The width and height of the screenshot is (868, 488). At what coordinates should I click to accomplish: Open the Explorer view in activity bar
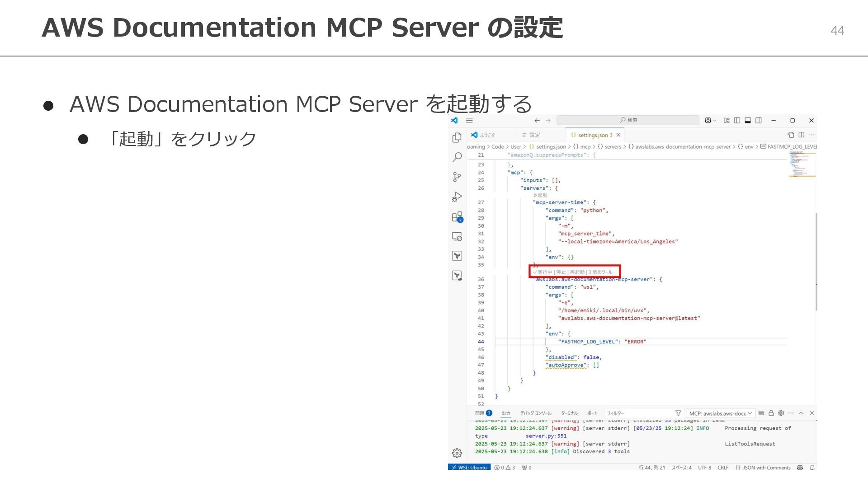[x=457, y=137]
